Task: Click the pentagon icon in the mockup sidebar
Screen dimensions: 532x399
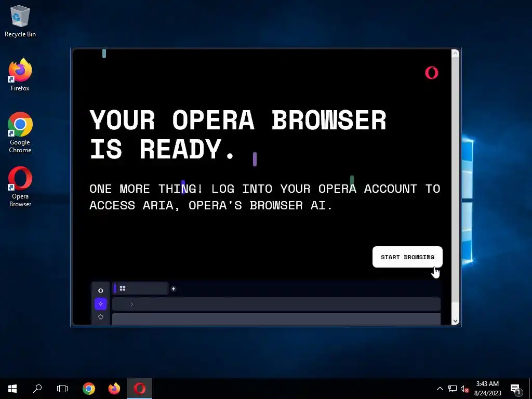Action: pos(100,316)
